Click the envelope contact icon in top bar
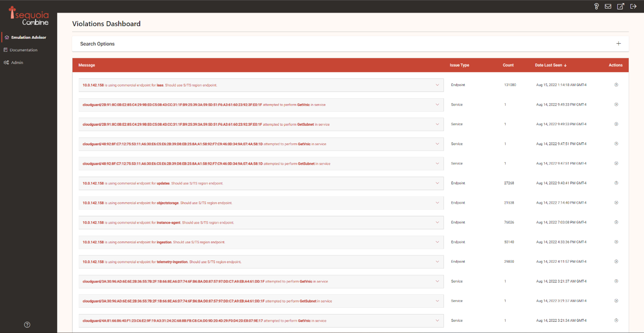The width and height of the screenshot is (644, 333). coord(608,6)
